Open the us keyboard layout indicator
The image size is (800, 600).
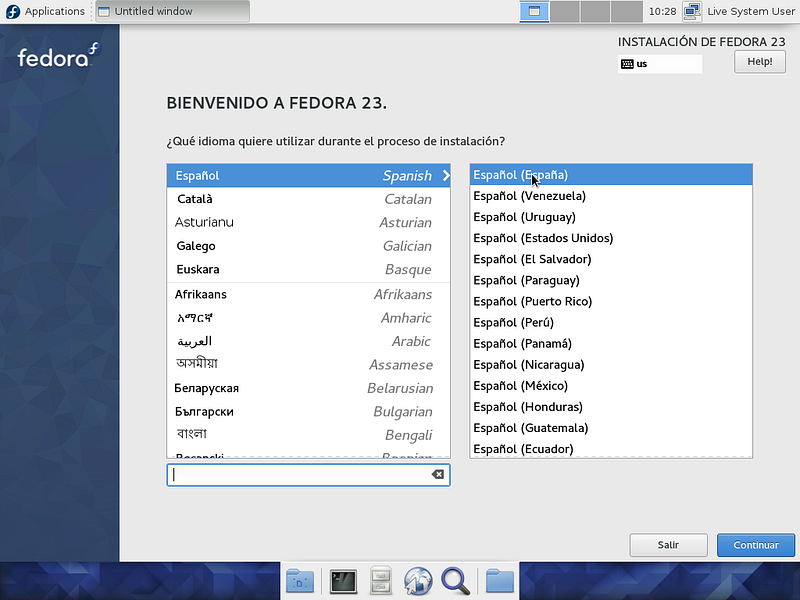(660, 64)
